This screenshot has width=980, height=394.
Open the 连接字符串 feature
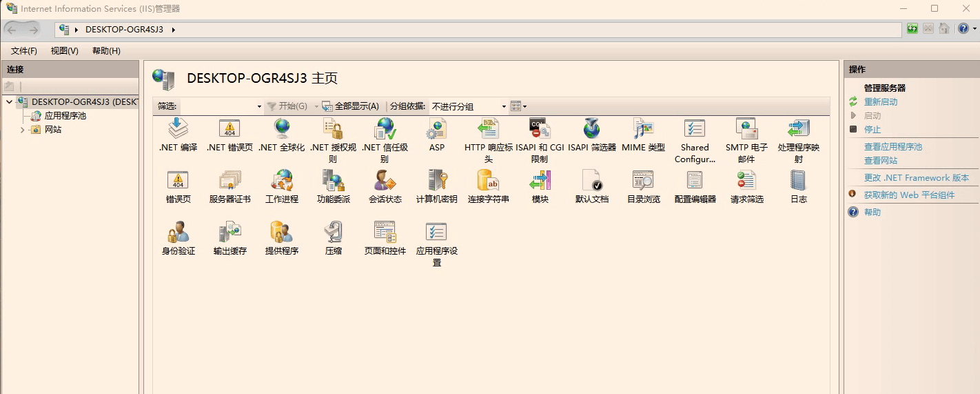click(x=488, y=187)
